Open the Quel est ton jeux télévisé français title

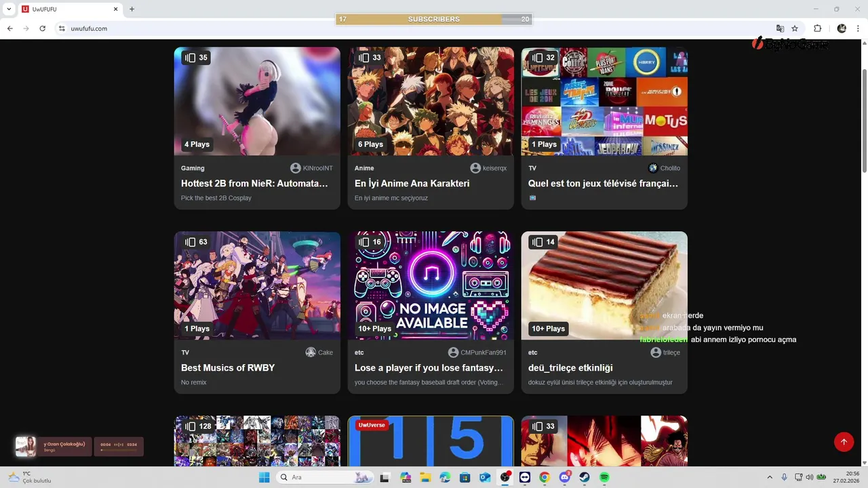603,183
